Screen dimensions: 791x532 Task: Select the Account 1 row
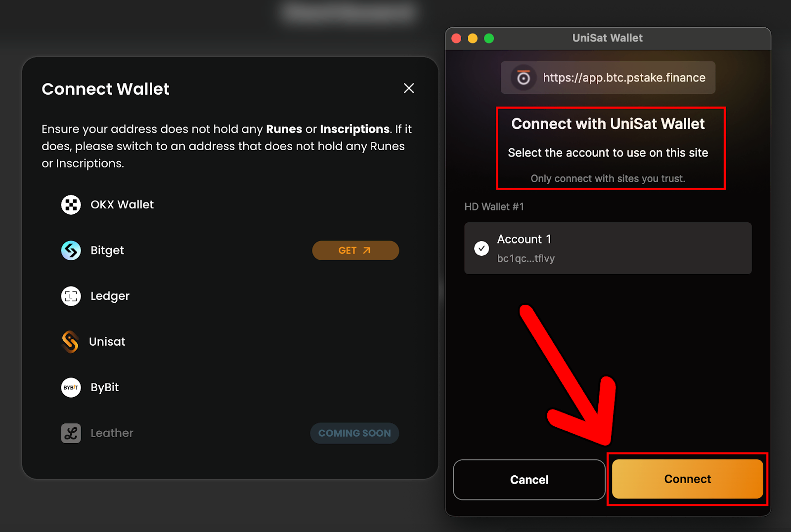pyautogui.click(x=608, y=248)
